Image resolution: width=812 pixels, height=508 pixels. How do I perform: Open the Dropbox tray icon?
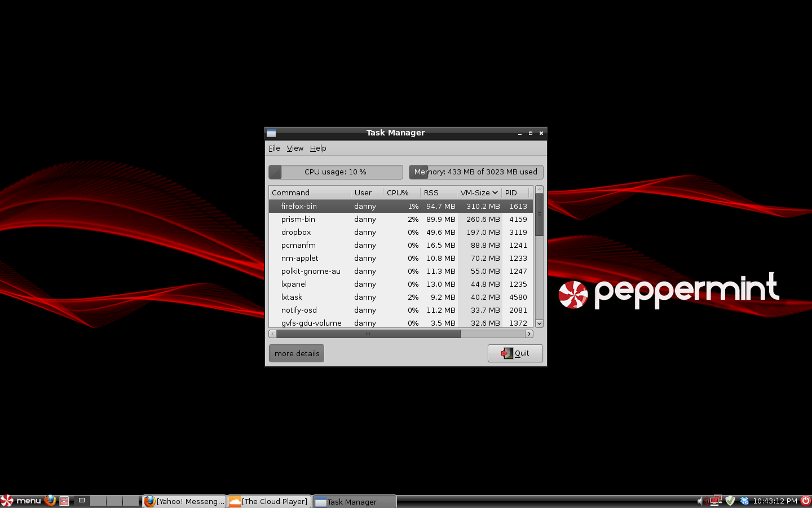(744, 501)
